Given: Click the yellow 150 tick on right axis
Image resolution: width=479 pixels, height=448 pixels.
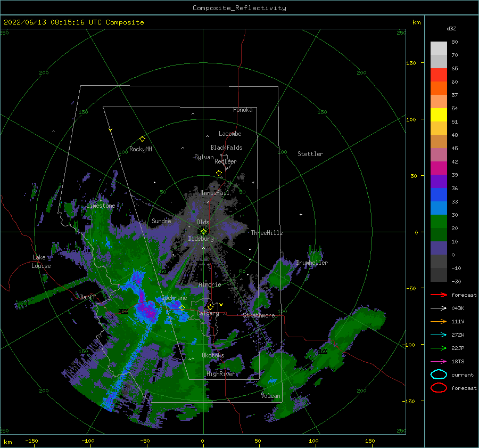Looking at the screenshot, I should point(411,63).
